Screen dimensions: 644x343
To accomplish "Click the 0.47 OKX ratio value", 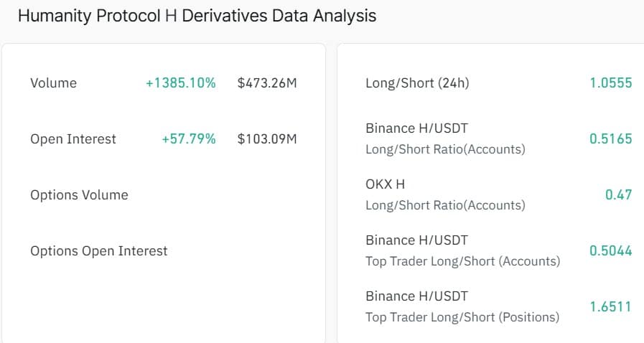I will (618, 195).
